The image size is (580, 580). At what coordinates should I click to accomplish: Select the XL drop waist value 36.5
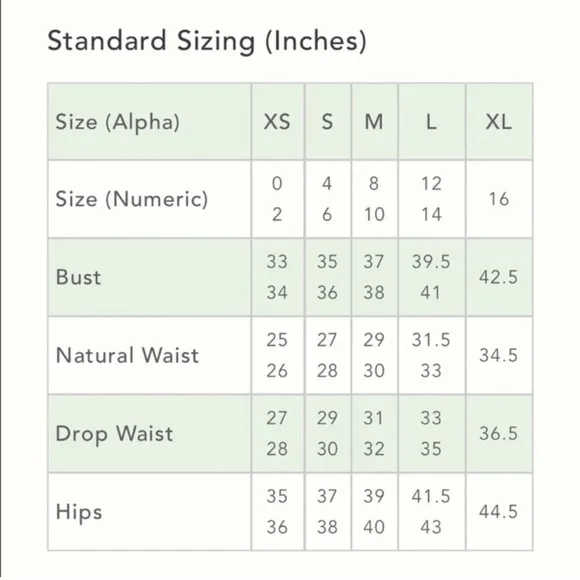[x=499, y=434]
